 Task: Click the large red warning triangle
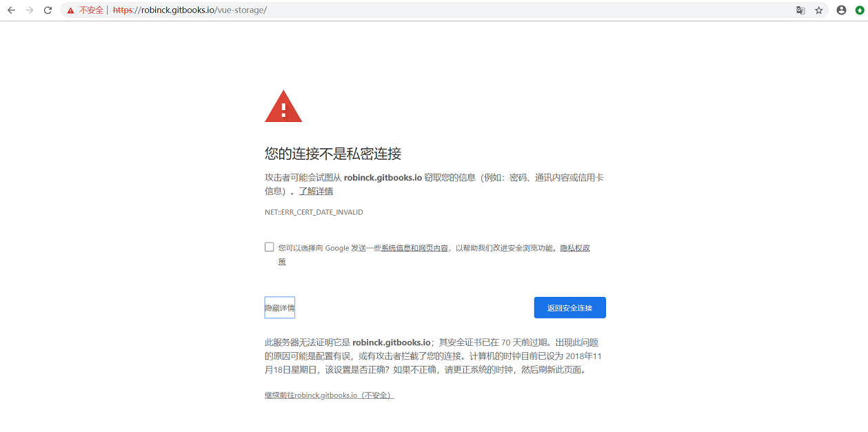283,106
